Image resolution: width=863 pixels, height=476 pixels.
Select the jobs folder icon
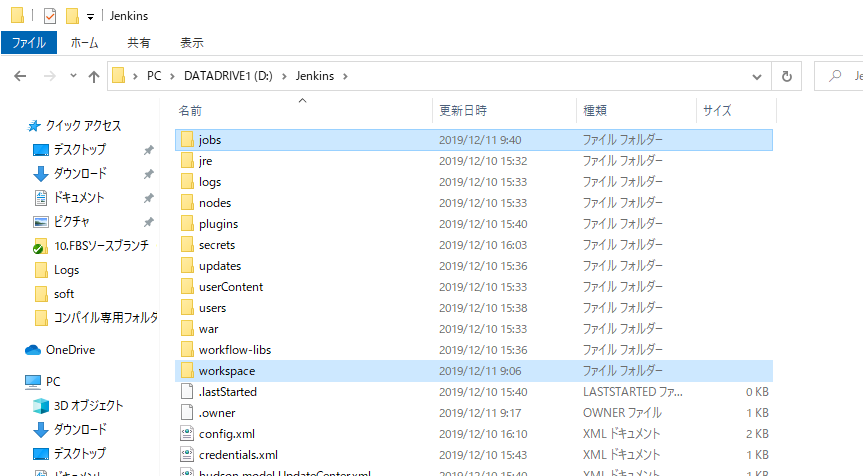(187, 140)
